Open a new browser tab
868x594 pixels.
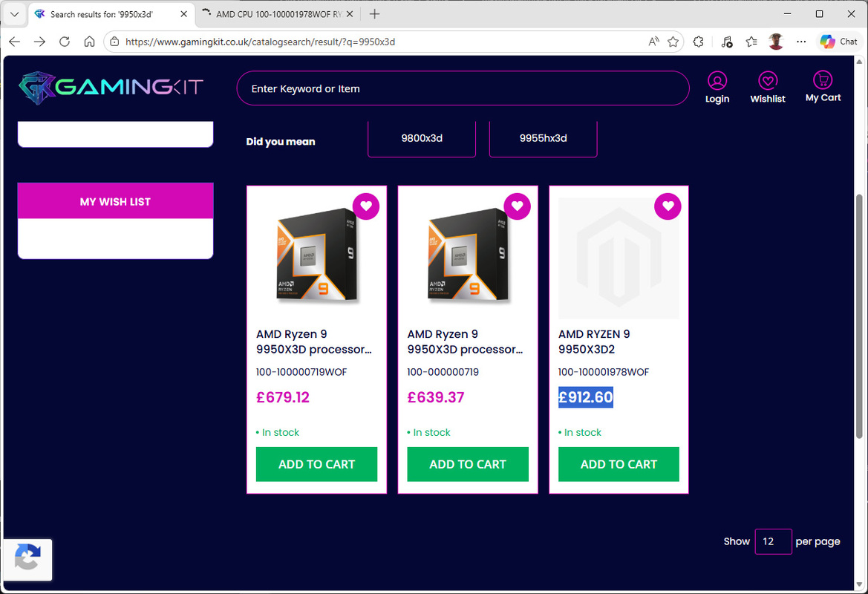click(x=375, y=14)
